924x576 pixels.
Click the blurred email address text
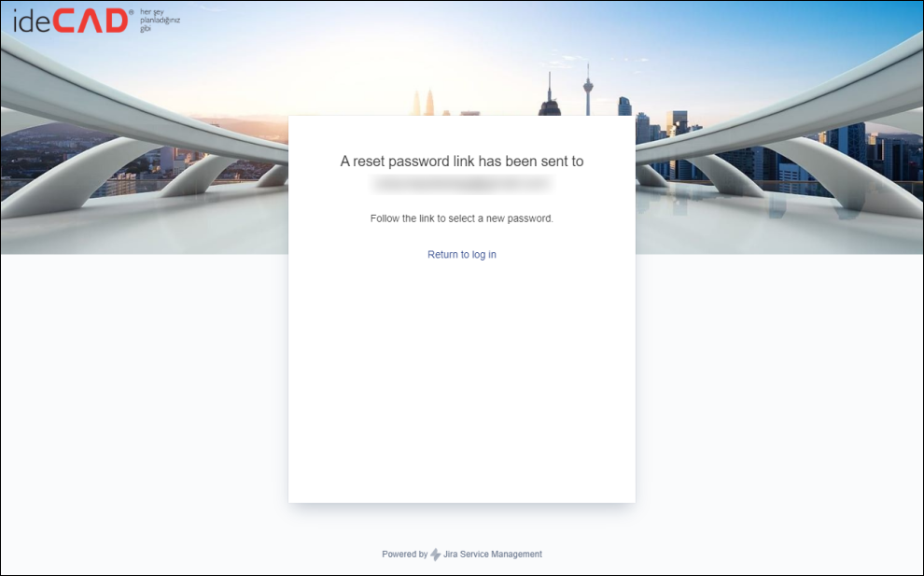[461, 184]
